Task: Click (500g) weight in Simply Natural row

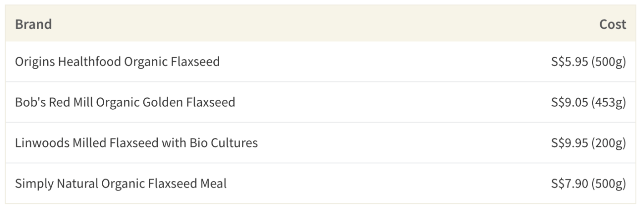Action: click(x=609, y=184)
